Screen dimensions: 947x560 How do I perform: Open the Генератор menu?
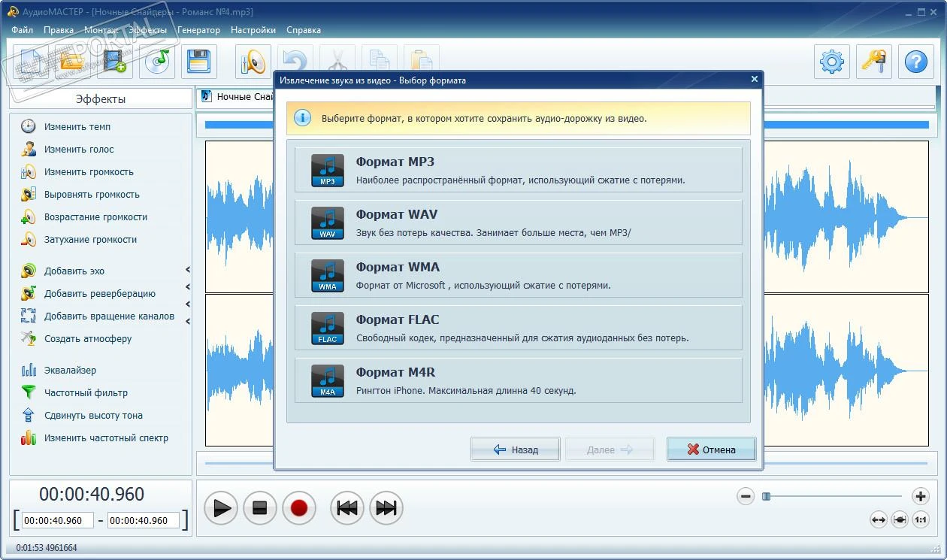[198, 30]
